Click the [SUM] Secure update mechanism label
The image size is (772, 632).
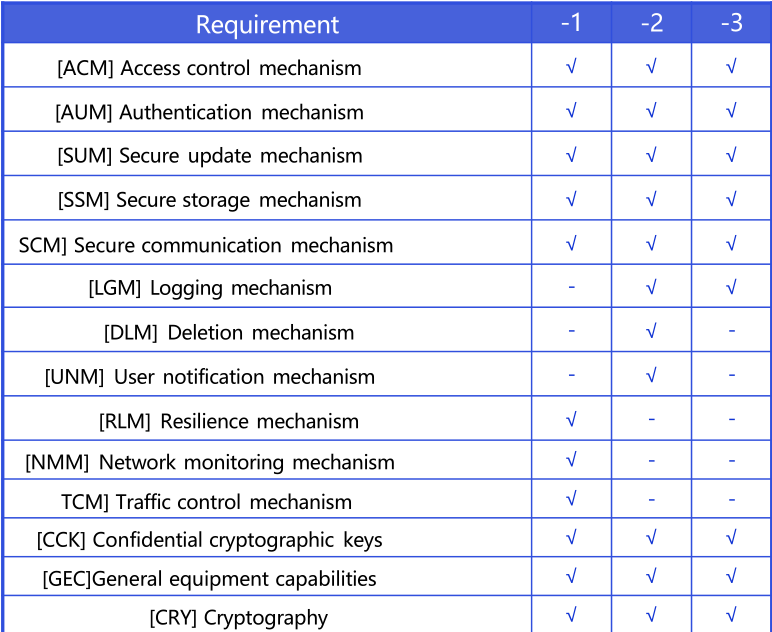[x=209, y=156]
